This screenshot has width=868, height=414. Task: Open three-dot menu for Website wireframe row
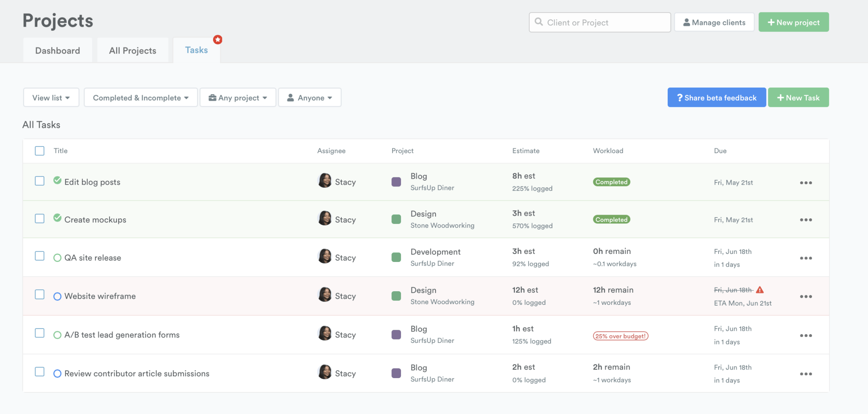tap(806, 296)
